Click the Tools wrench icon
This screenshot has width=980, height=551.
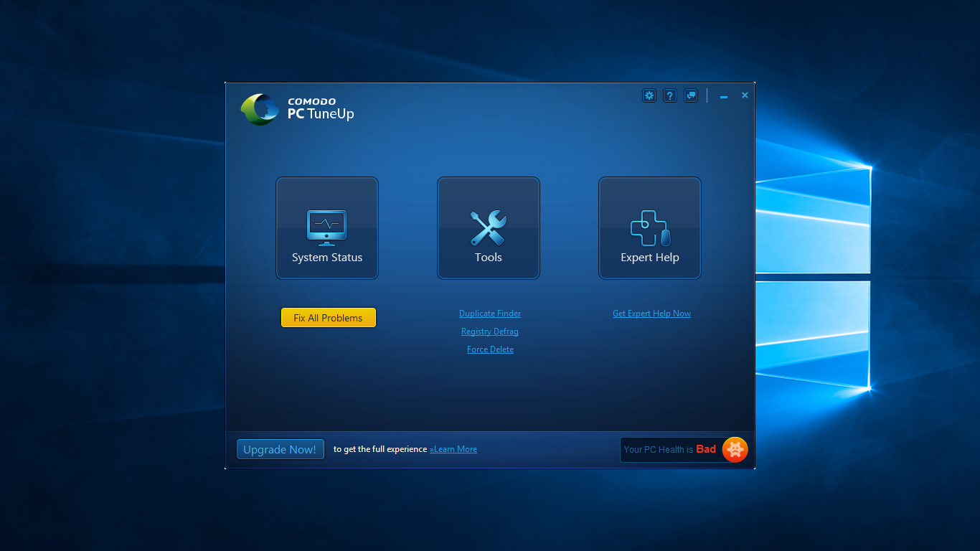pyautogui.click(x=489, y=225)
